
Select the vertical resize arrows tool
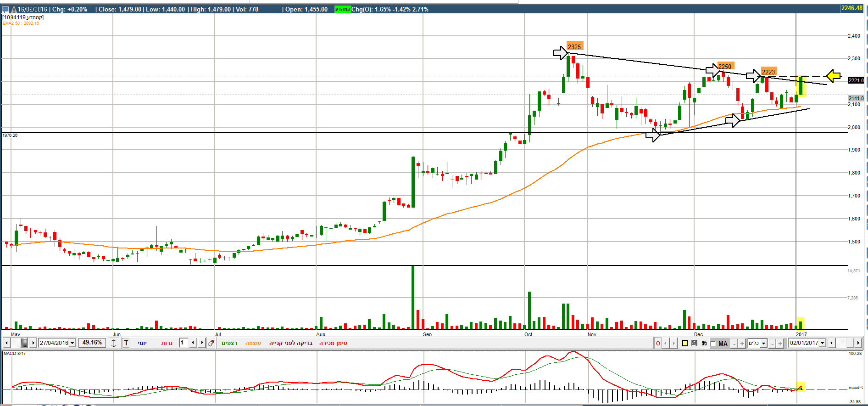coord(114,343)
